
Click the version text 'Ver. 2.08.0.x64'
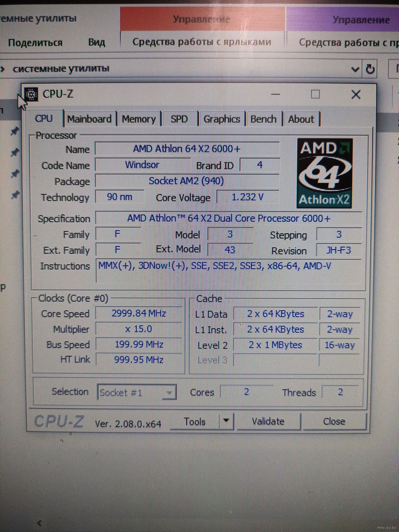tap(128, 424)
